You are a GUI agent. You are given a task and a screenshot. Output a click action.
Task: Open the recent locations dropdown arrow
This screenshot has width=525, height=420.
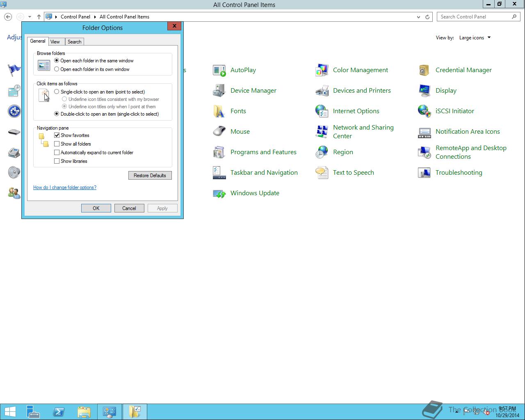[x=30, y=17]
